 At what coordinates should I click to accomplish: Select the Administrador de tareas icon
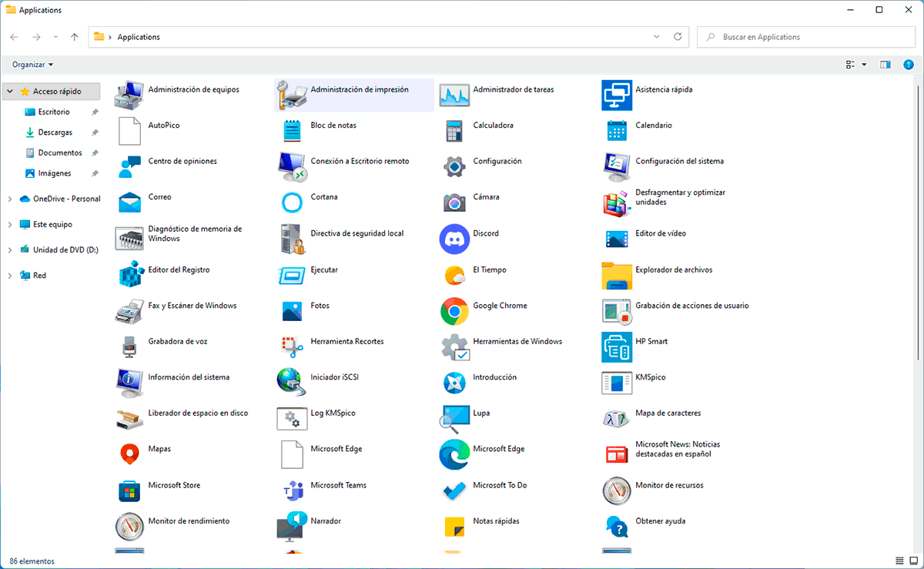tap(454, 95)
